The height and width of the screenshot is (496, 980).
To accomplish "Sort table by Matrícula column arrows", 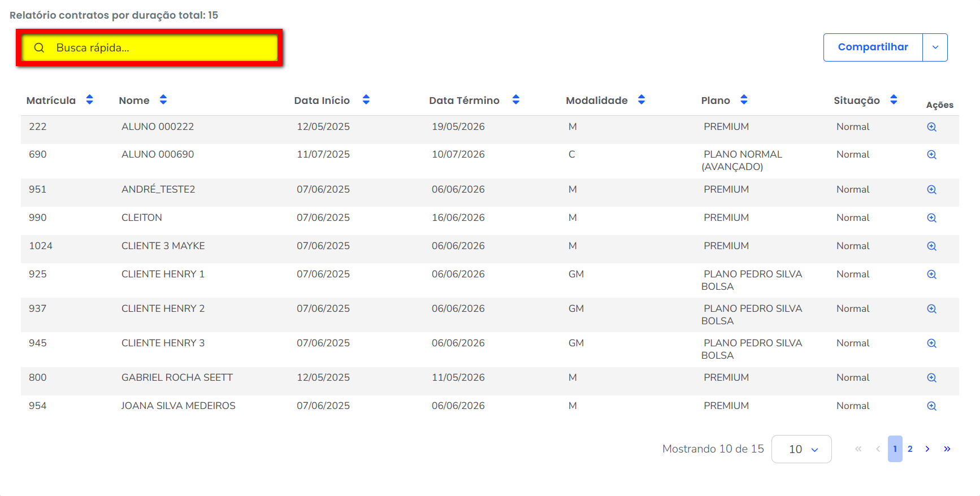I will (89, 100).
